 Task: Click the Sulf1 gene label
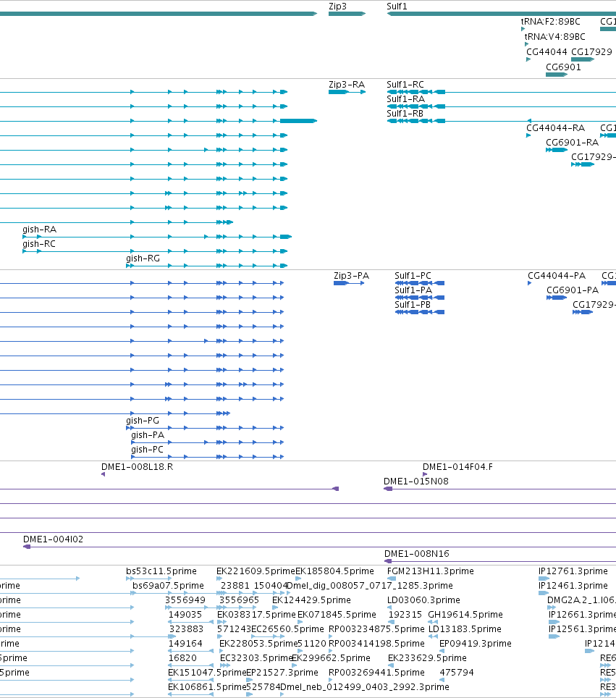[x=397, y=7]
